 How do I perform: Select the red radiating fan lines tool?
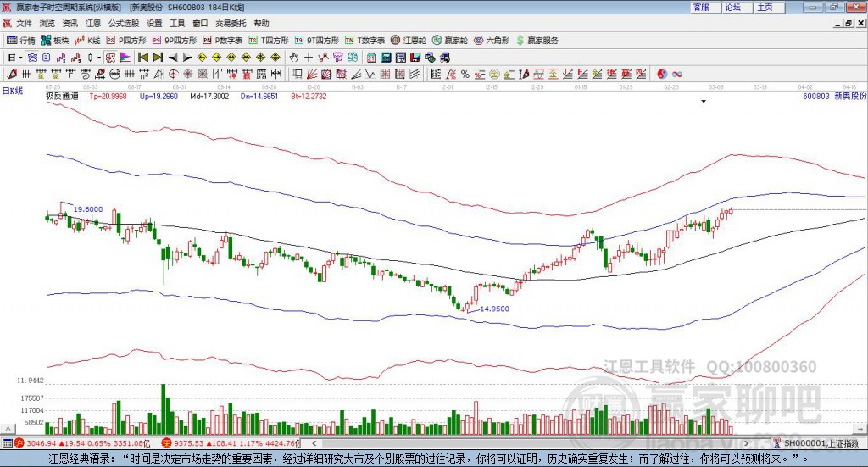[x=312, y=74]
